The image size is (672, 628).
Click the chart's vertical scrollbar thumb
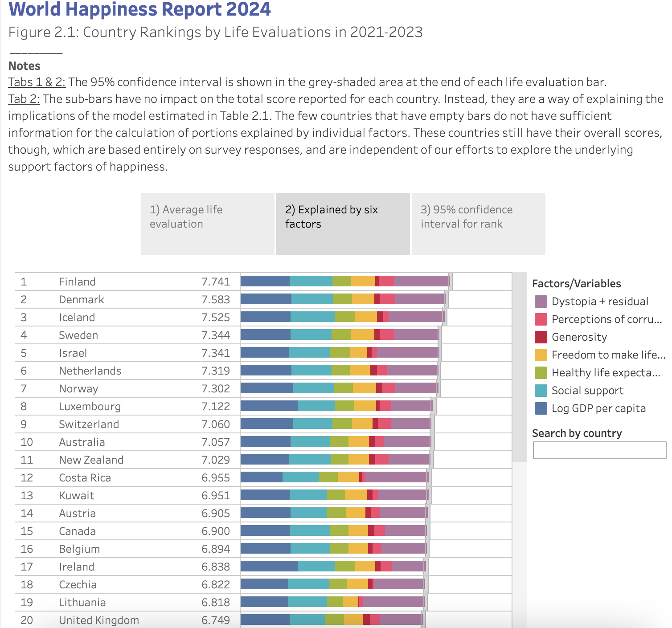pos(519,367)
